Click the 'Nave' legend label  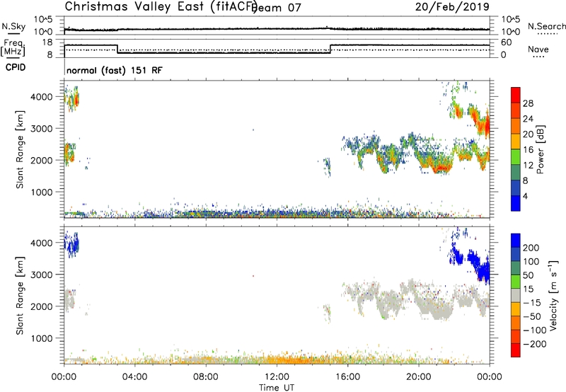coord(538,50)
